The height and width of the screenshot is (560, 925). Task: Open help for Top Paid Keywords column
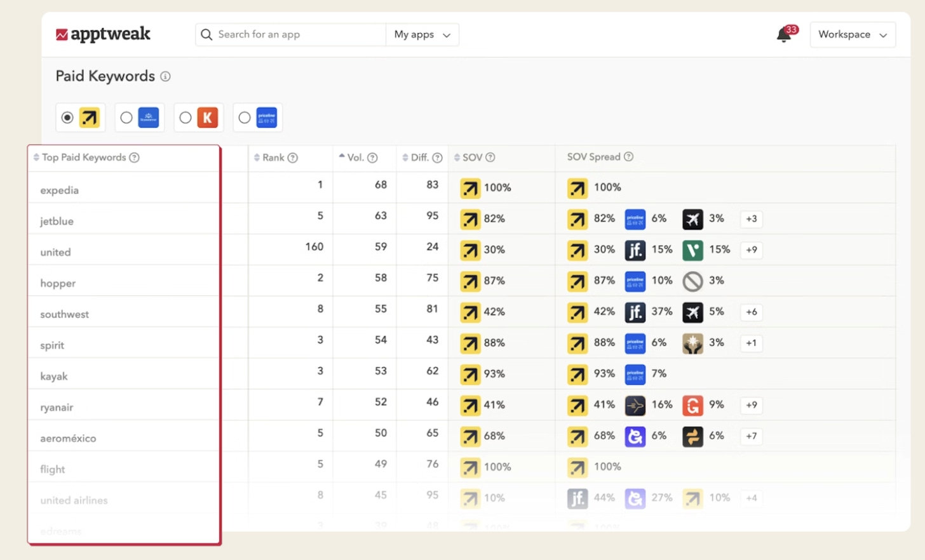click(x=134, y=157)
